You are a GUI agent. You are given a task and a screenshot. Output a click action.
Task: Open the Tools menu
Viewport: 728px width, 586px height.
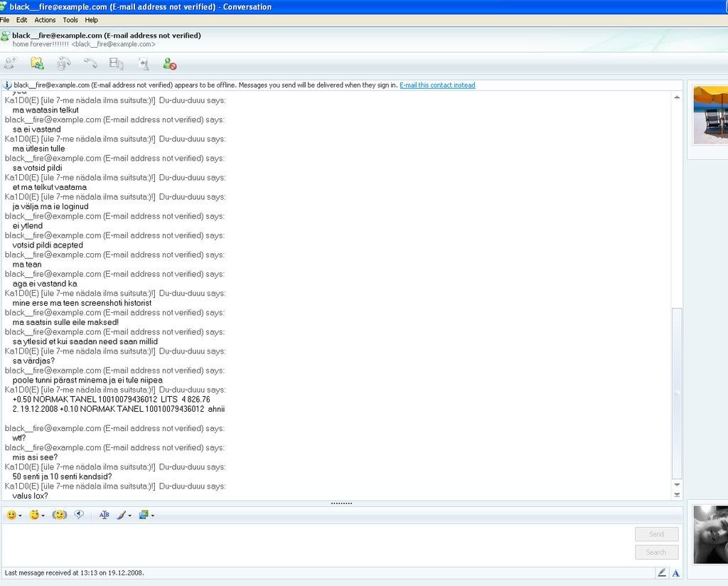click(70, 20)
